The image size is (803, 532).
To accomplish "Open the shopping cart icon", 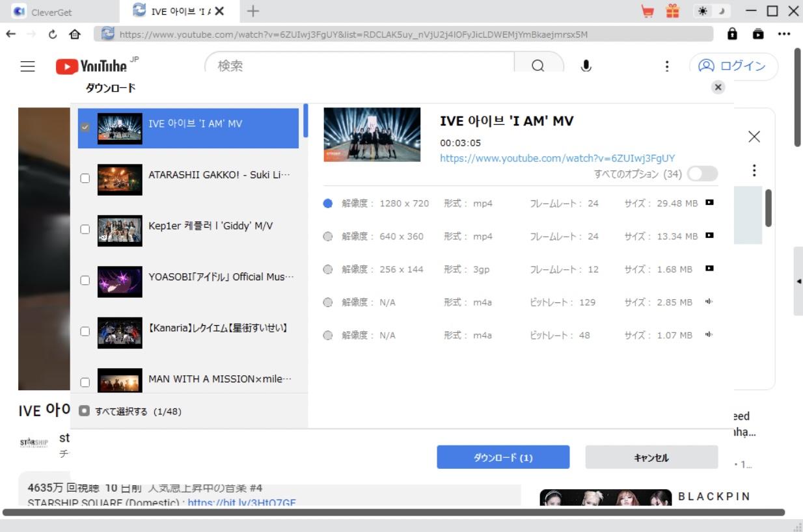I will click(x=647, y=11).
